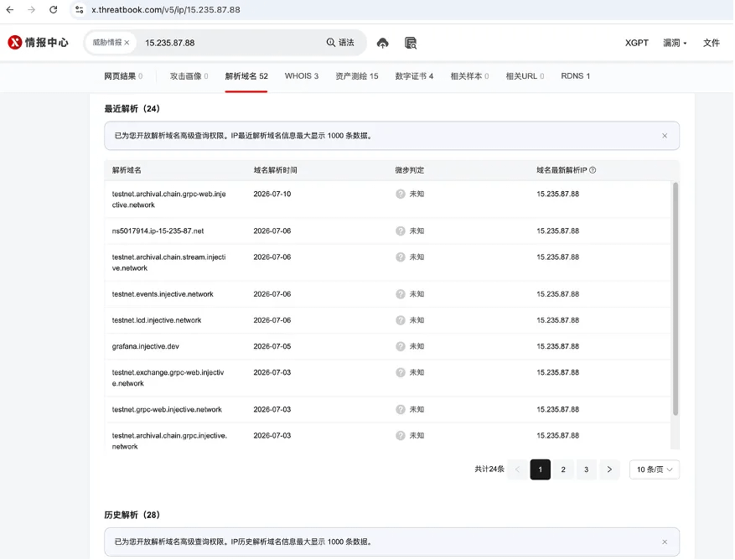Open domain testnet.lcd.injective.network

point(157,321)
